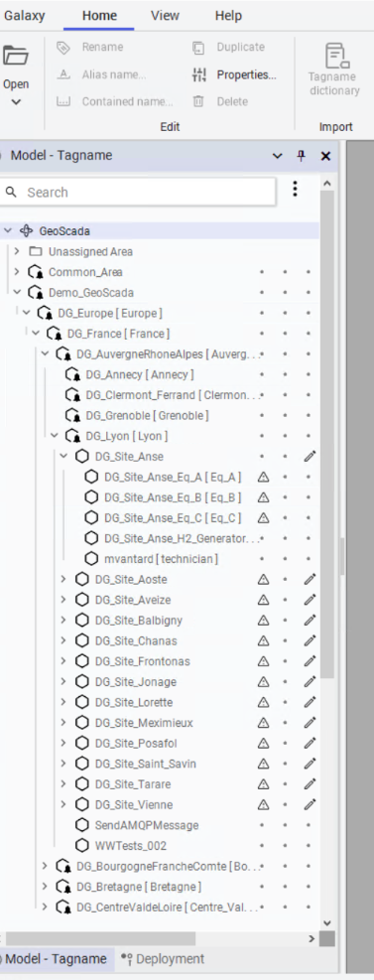Image resolution: width=374 pixels, height=980 pixels.
Task: Click the Properties sliders icon
Action: pos(198,75)
